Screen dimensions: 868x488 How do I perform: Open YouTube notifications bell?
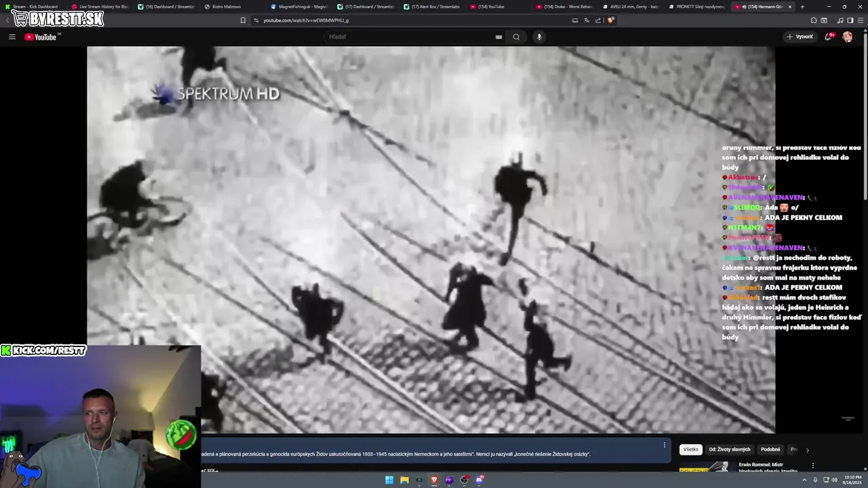828,37
